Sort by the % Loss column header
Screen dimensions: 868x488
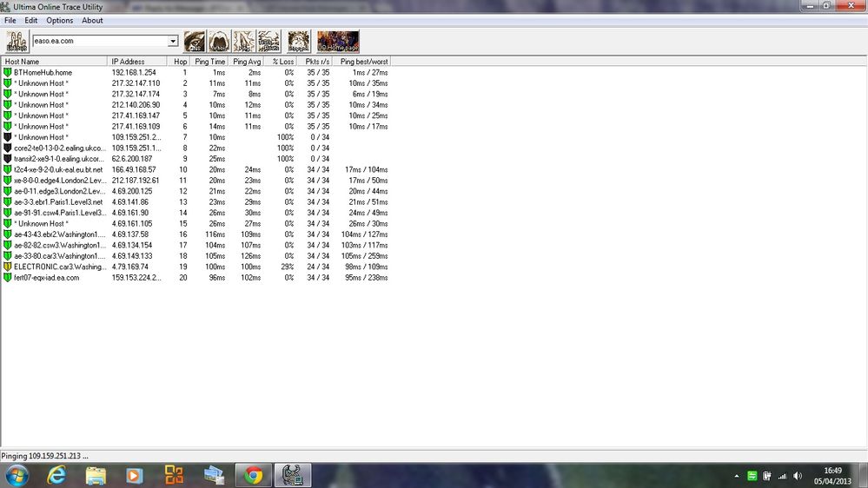tap(281, 62)
